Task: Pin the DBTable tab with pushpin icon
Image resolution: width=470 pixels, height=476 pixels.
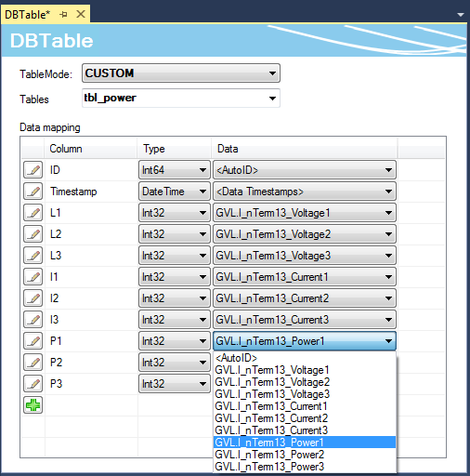Action: click(x=63, y=14)
